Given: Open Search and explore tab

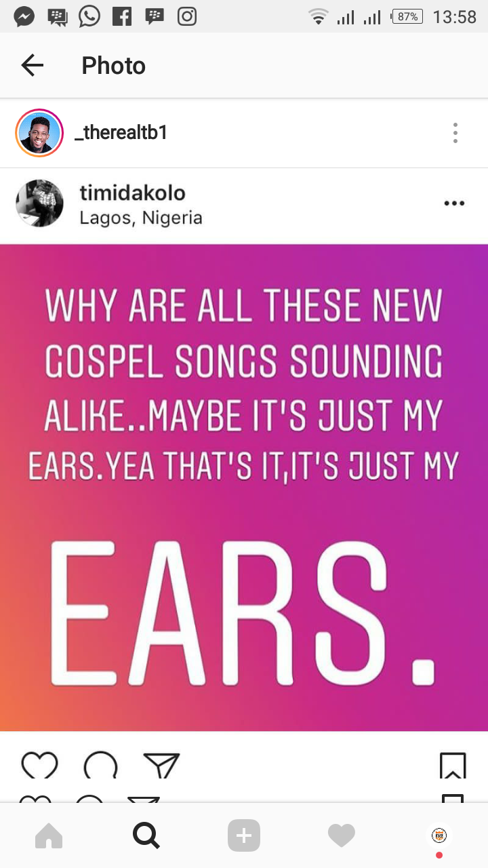Looking at the screenshot, I should click(146, 835).
